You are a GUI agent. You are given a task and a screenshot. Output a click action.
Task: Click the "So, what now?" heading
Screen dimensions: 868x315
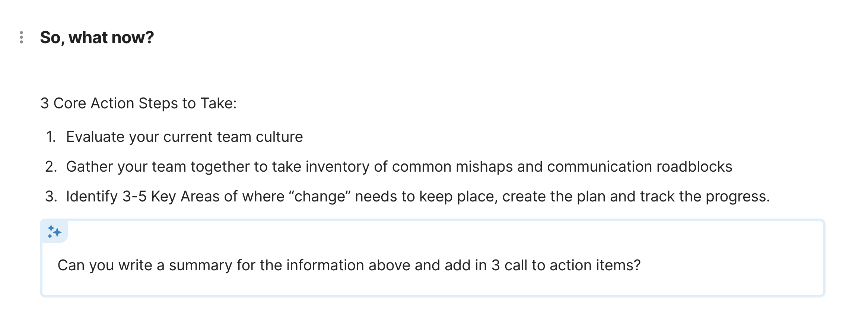tap(97, 37)
